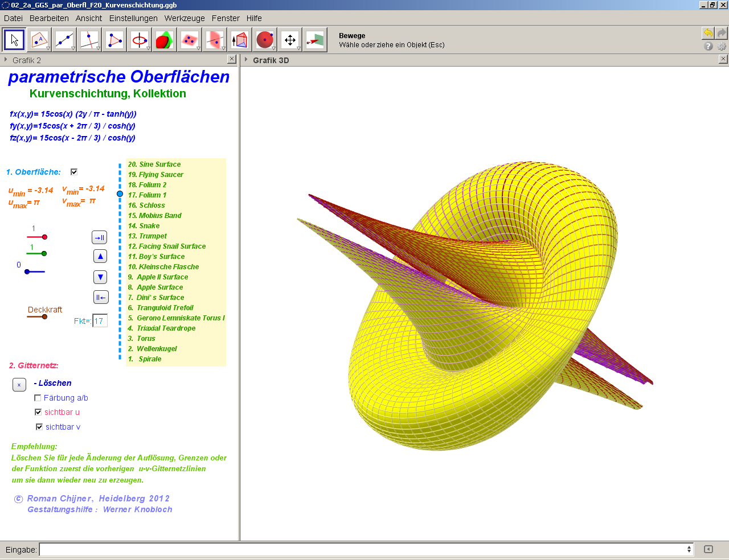
Task: Select the Intersect two surfaces tool
Action: [165, 40]
